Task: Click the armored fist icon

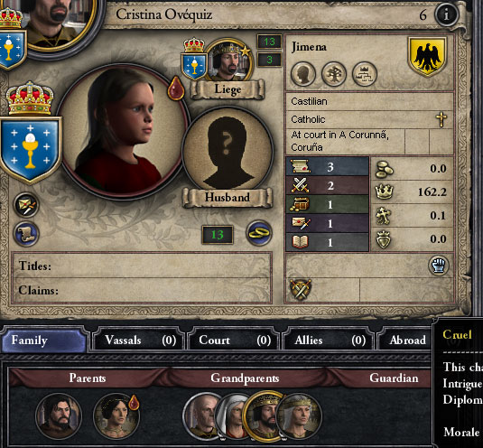Action: click(x=439, y=266)
